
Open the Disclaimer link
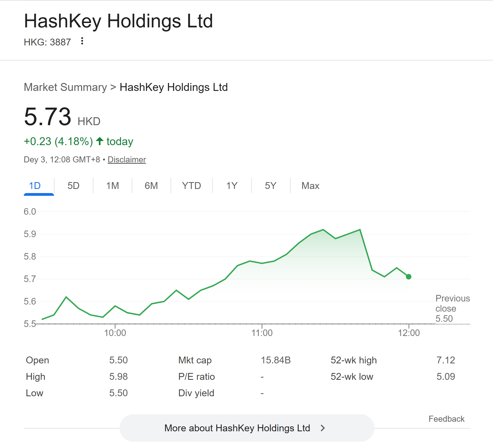pyautogui.click(x=127, y=160)
